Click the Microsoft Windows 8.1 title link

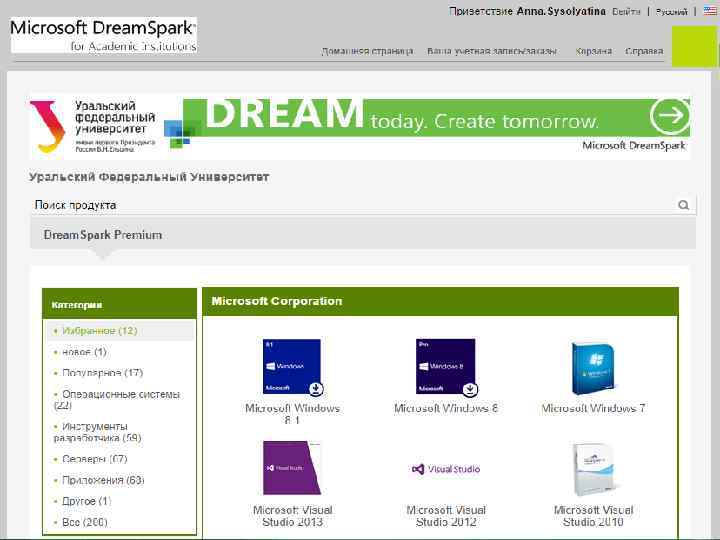[292, 414]
